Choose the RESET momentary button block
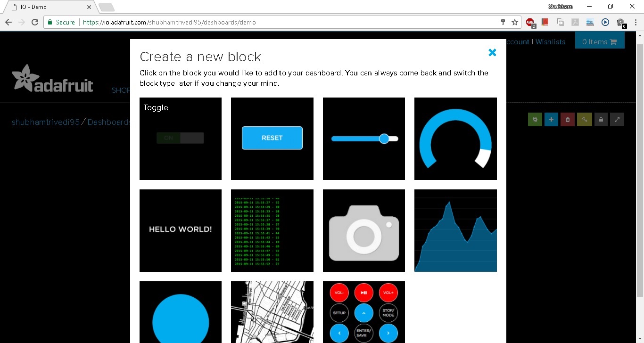The width and height of the screenshot is (644, 343). 272,139
